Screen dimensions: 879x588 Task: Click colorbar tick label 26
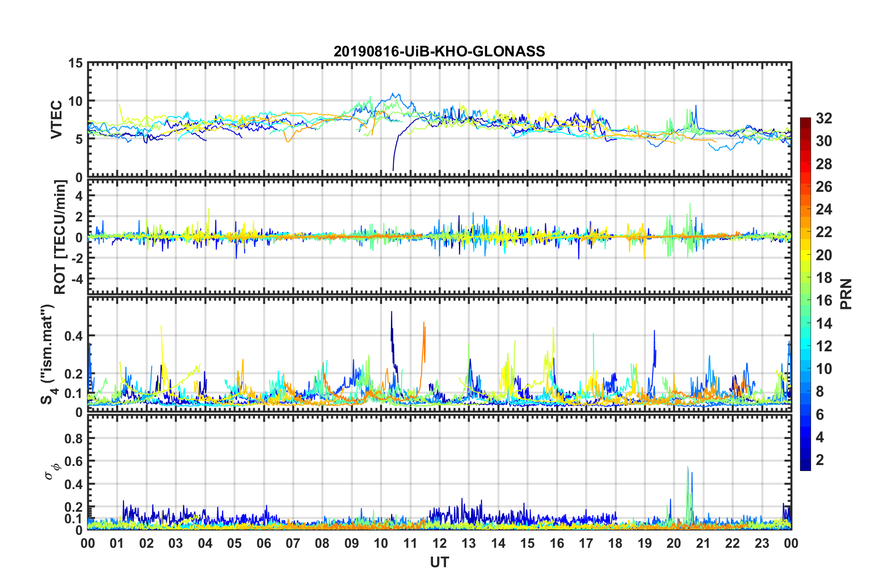[x=824, y=187]
